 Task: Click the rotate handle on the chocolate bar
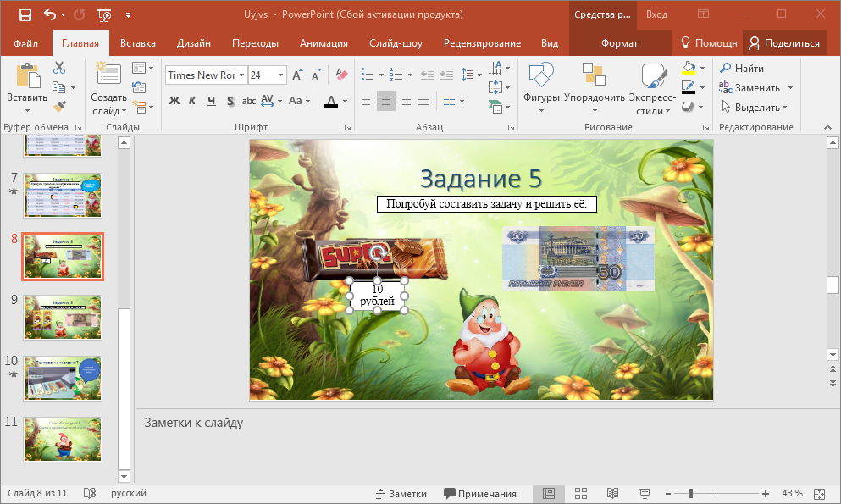tap(378, 252)
